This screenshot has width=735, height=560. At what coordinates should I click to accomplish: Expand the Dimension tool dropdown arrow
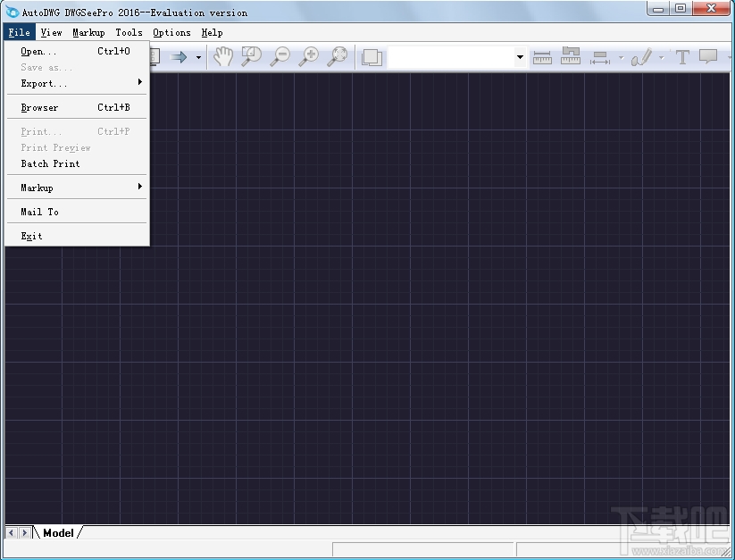[x=621, y=58]
